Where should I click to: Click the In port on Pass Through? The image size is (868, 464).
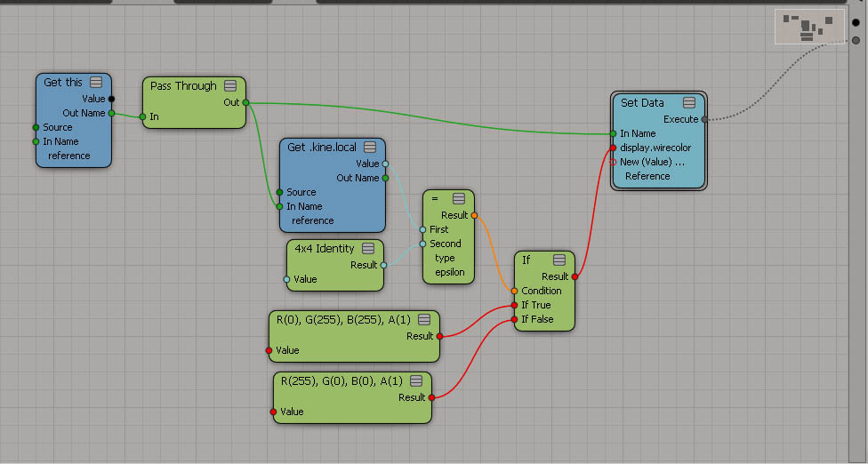[143, 116]
